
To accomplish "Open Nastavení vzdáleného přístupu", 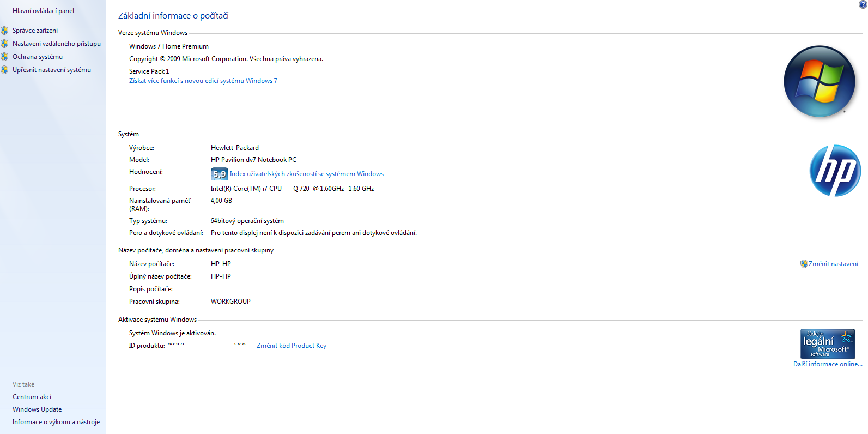I will pos(57,44).
